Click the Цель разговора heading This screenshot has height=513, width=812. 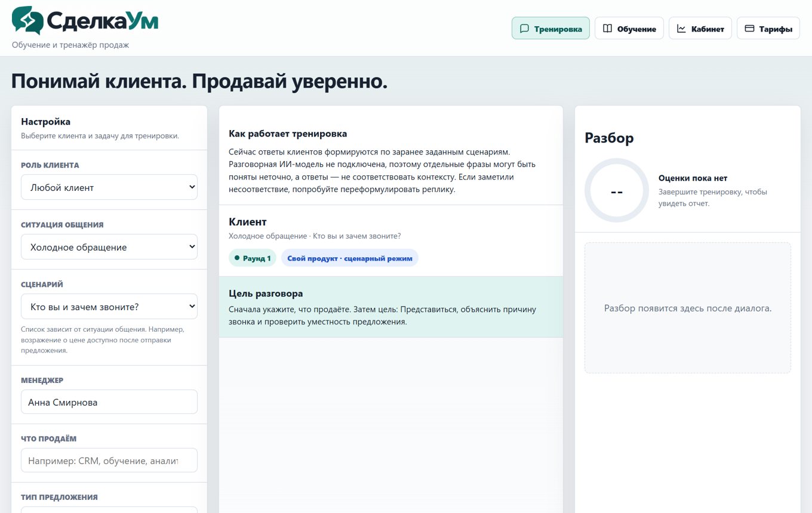click(x=266, y=293)
